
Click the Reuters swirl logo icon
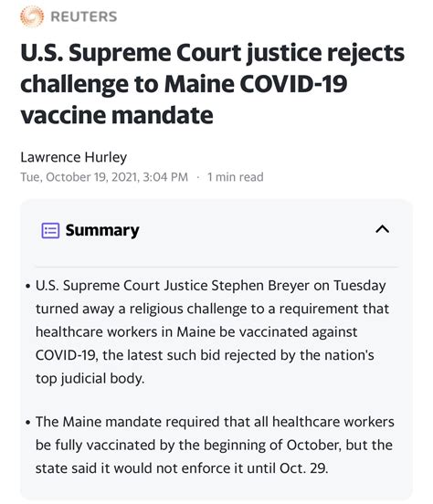coord(32,16)
